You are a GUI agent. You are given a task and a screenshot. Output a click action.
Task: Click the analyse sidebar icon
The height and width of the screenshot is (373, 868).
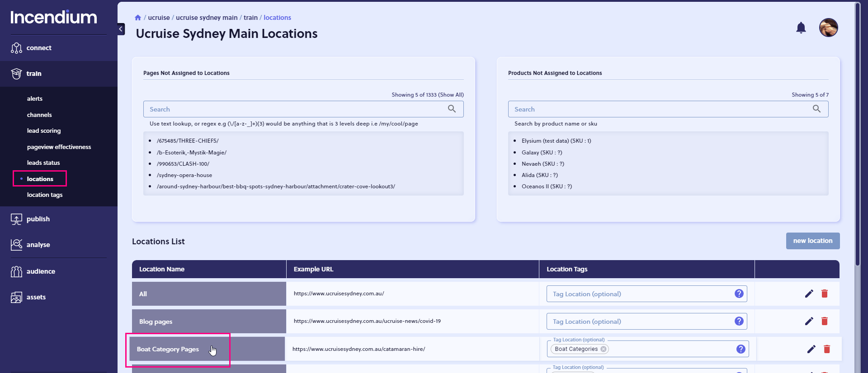[16, 245]
